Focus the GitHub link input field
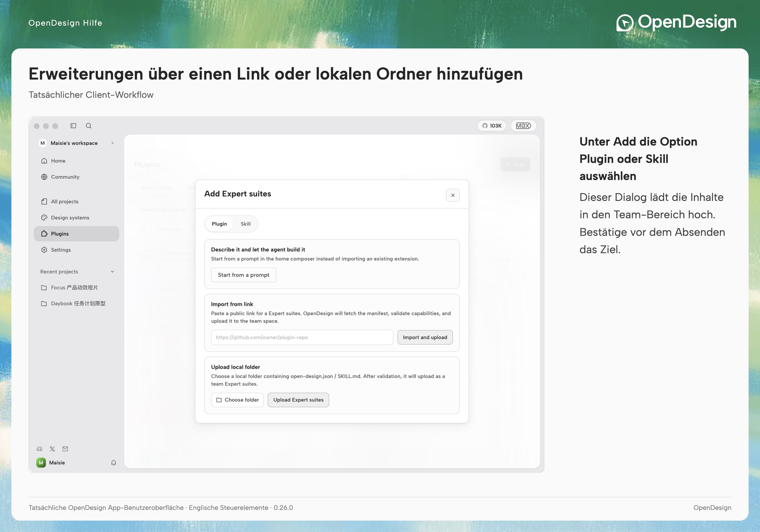Screen dimensions: 760x532 302,337
